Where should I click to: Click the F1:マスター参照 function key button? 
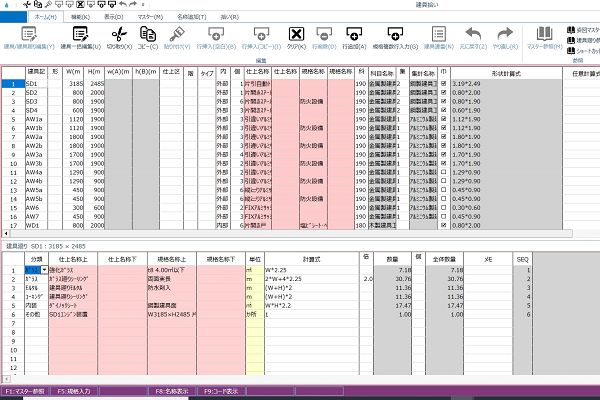pos(25,391)
